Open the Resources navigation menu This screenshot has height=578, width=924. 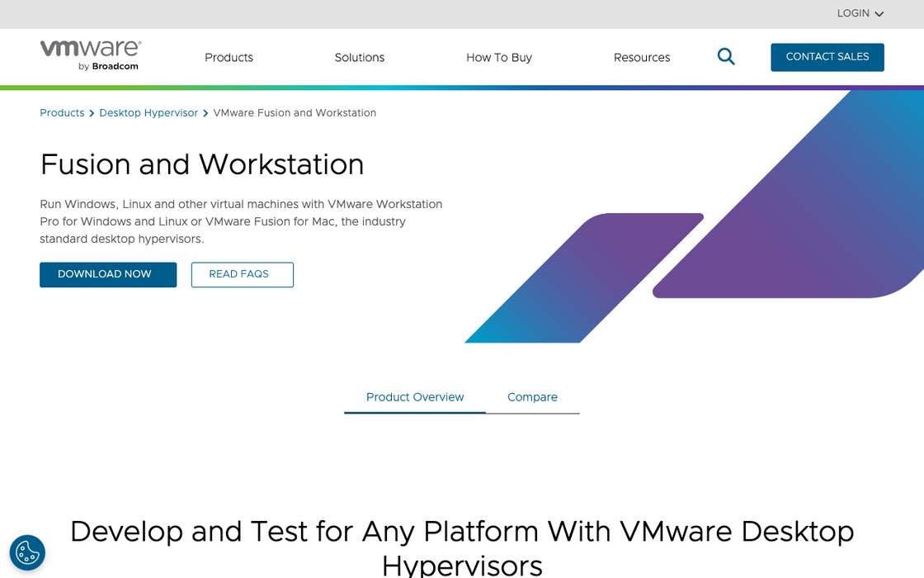tap(642, 57)
